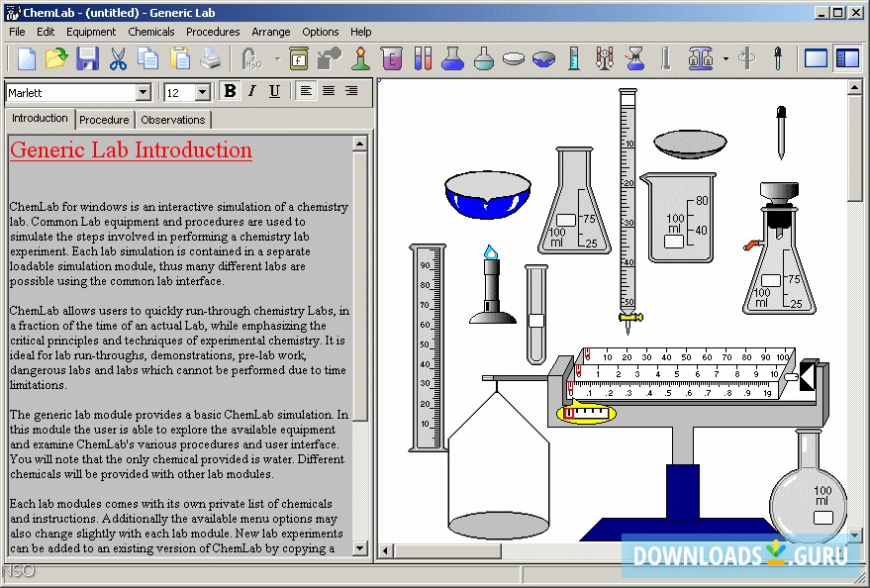Open the Options menu
The height and width of the screenshot is (588, 870).
click(320, 32)
